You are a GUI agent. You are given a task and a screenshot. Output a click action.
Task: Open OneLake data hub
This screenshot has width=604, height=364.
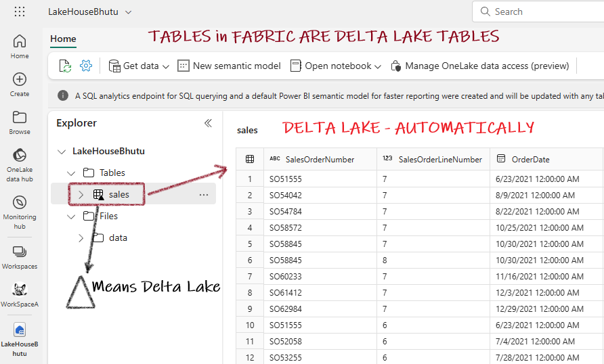pyautogui.click(x=20, y=165)
